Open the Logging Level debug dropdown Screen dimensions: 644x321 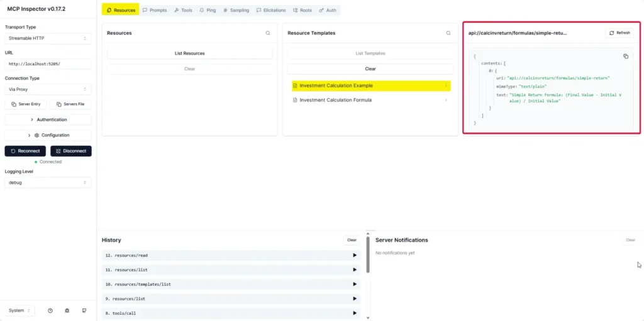tap(48, 183)
